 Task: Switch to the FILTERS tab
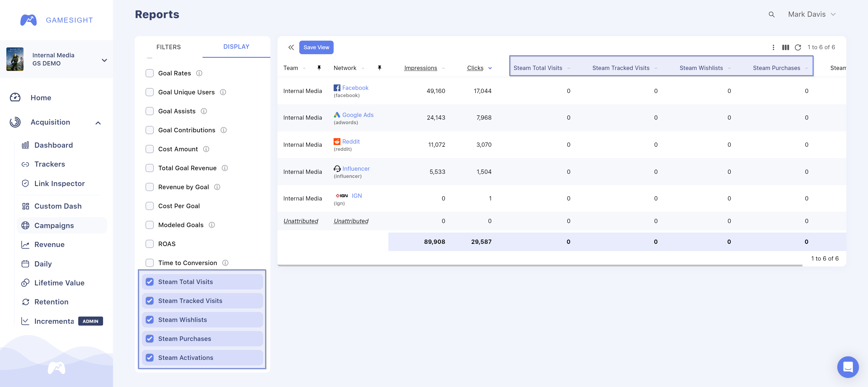click(x=168, y=47)
